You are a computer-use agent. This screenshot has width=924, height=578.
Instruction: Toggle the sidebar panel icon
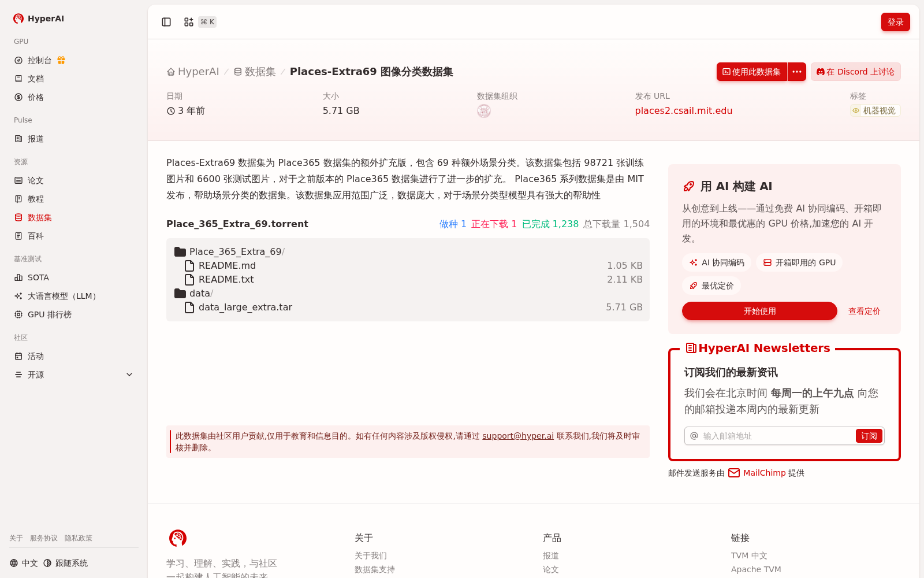tap(166, 22)
